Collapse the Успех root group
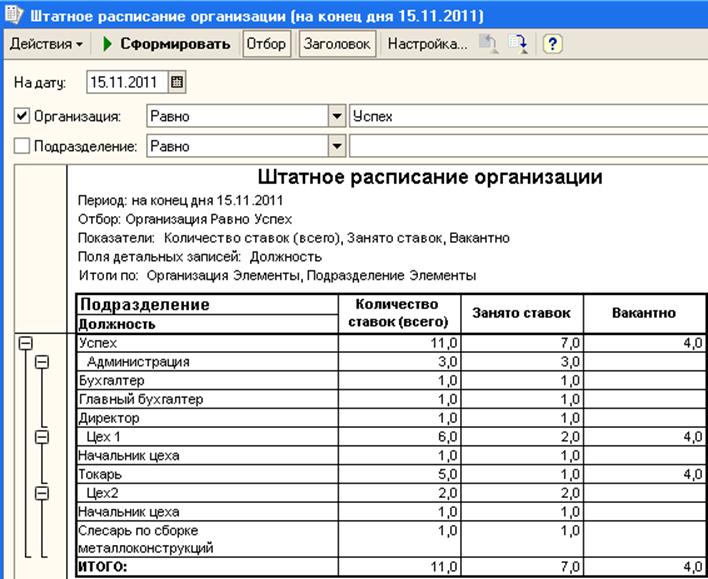 click(26, 343)
